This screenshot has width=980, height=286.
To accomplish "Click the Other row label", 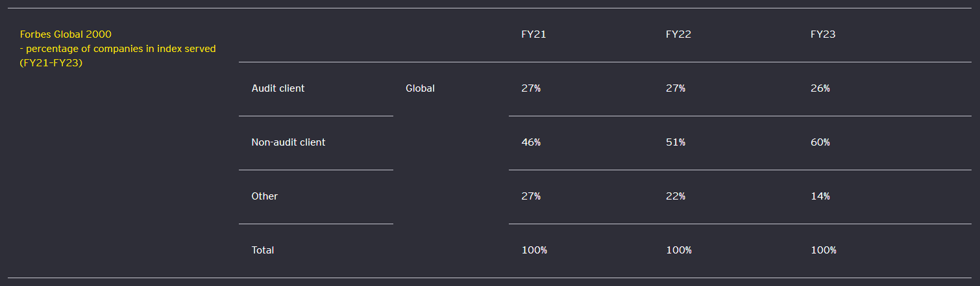I will [264, 196].
